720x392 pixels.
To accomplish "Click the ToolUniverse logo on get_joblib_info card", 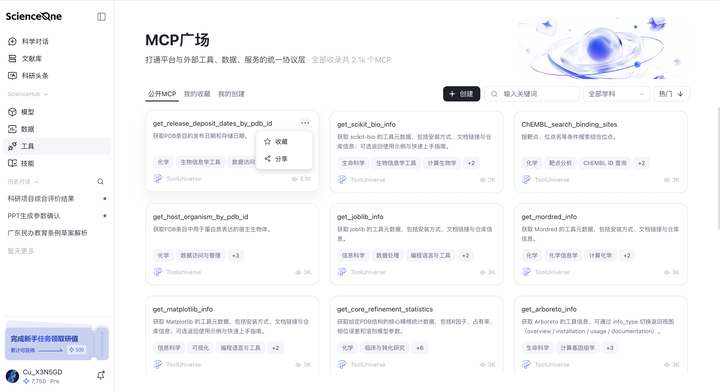I will tap(342, 272).
